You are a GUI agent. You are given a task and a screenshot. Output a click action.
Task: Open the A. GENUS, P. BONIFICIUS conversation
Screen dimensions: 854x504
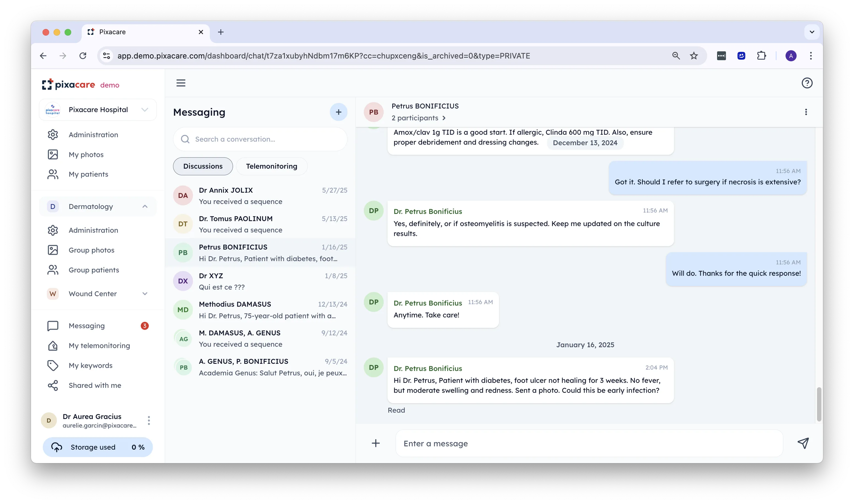260,367
